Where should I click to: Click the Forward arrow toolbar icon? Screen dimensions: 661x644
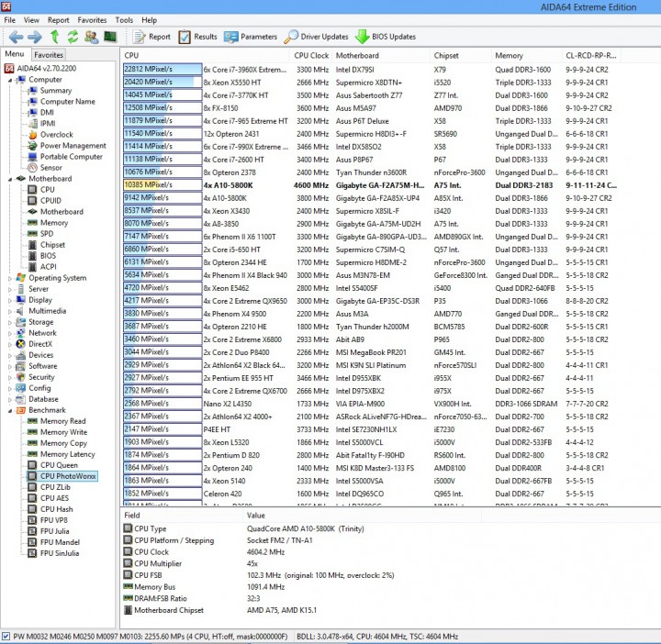point(35,37)
